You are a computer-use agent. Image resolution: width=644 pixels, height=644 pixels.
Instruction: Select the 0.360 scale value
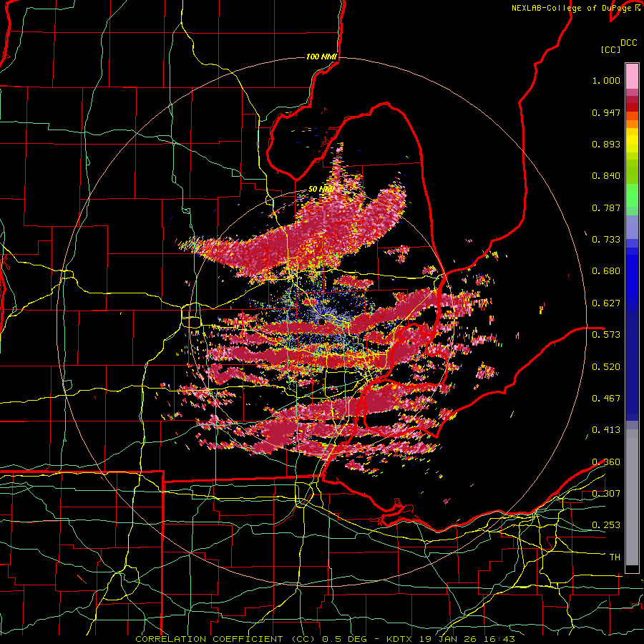tap(606, 462)
